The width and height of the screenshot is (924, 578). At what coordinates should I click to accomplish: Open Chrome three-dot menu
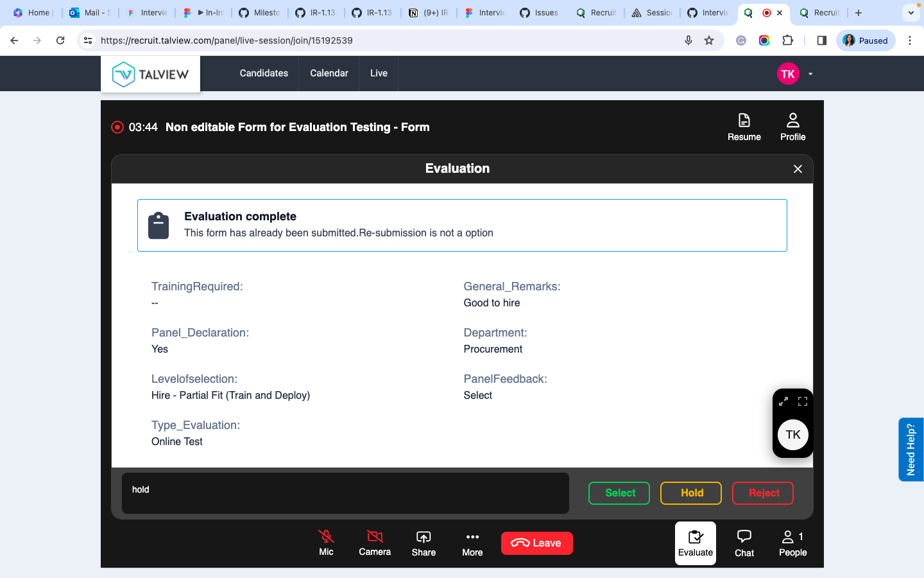pos(910,40)
